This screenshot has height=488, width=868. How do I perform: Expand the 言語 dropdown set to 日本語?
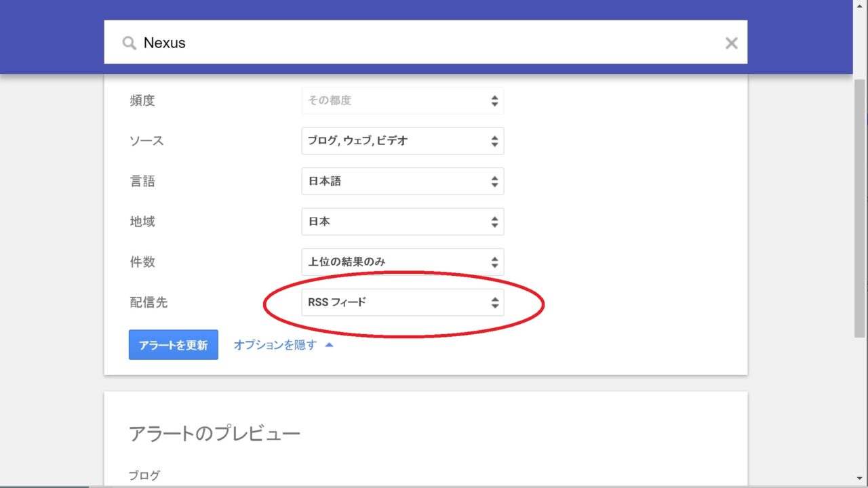402,182
